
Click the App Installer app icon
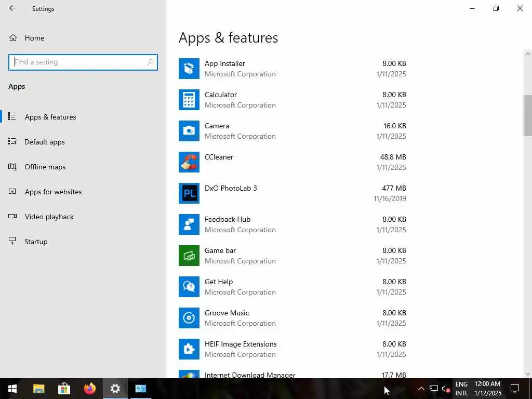coord(189,69)
